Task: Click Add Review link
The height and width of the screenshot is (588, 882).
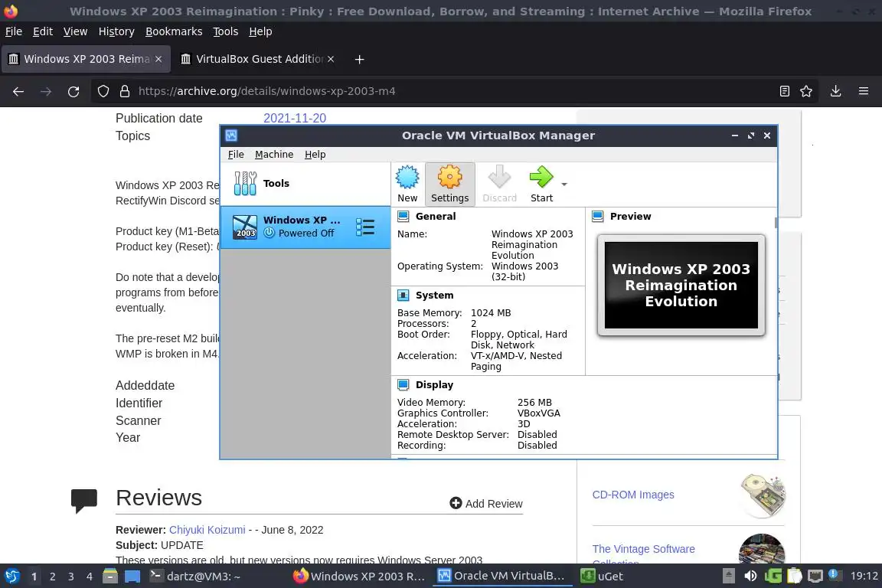Action: click(x=487, y=504)
